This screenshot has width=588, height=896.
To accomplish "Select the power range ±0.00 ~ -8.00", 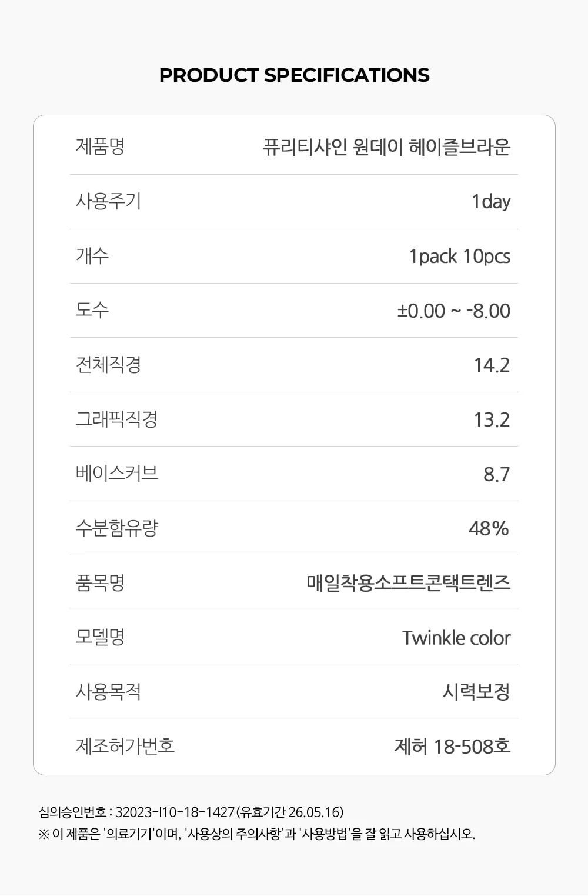I will [x=453, y=311].
